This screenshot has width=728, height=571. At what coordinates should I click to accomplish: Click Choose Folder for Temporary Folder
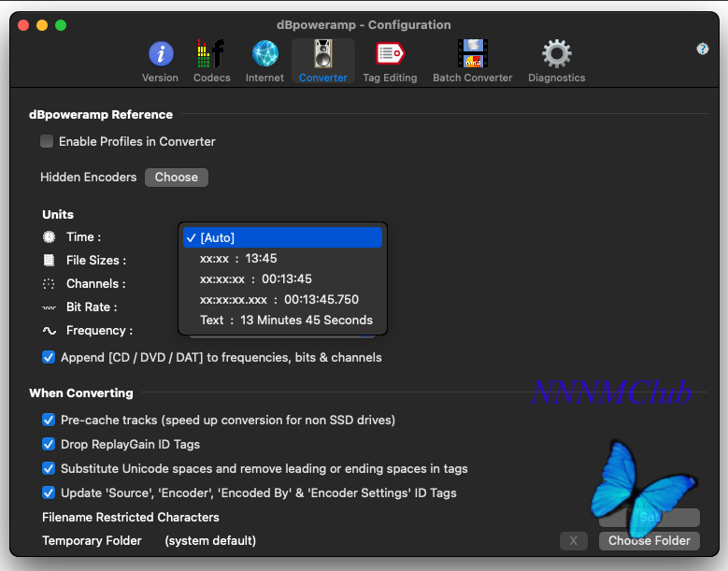point(649,541)
